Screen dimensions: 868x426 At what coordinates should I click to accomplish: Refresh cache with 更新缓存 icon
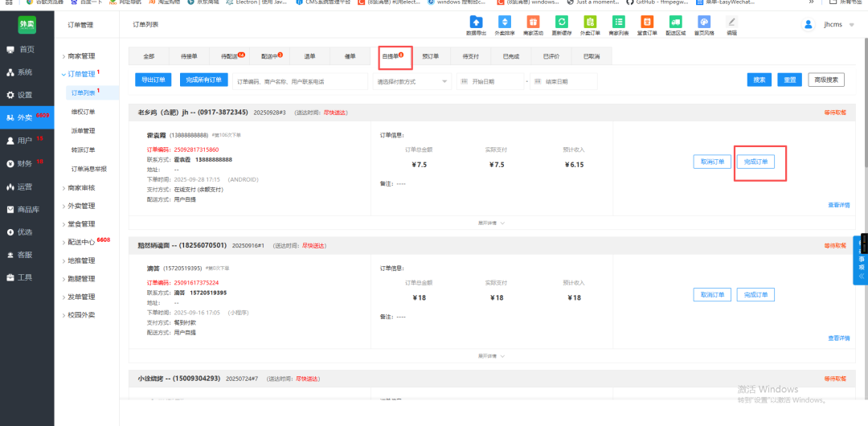pos(562,23)
